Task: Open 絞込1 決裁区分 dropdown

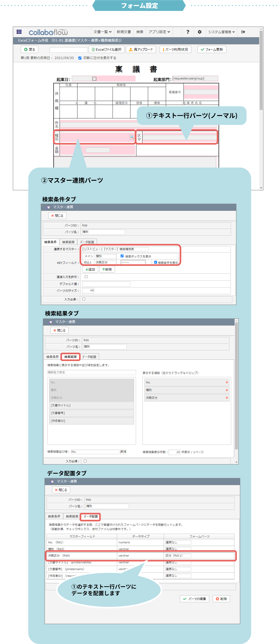Action: (106, 262)
